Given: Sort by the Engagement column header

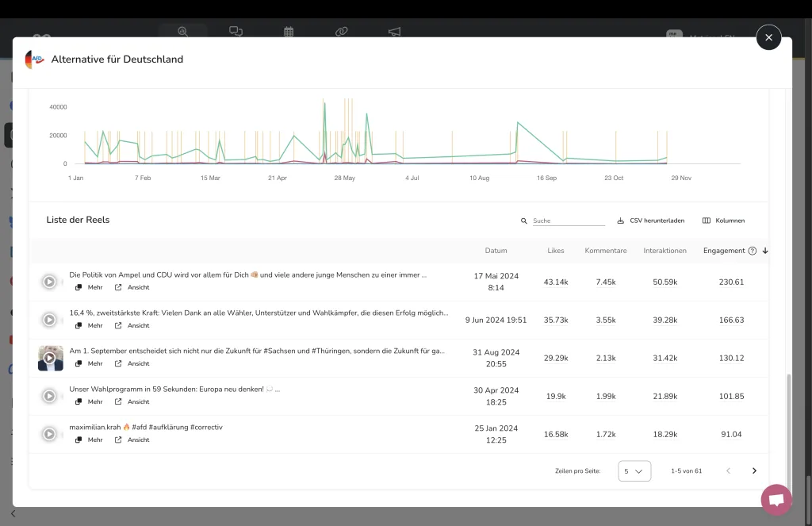Looking at the screenshot, I should (724, 250).
